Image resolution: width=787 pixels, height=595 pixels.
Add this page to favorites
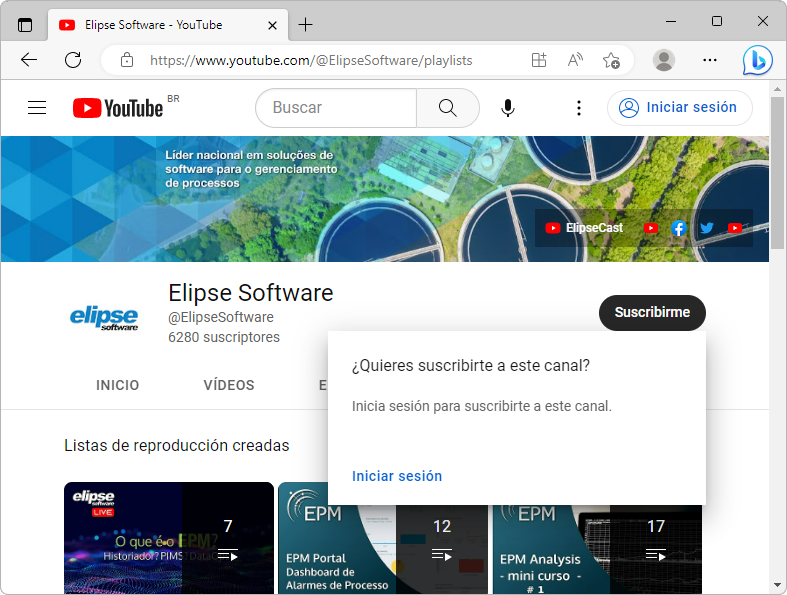click(x=611, y=60)
